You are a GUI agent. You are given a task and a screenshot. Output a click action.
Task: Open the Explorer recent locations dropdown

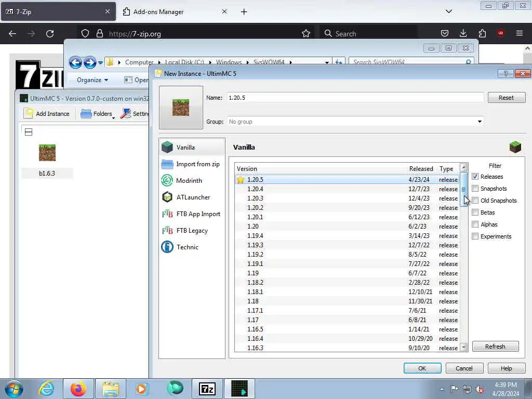point(100,63)
